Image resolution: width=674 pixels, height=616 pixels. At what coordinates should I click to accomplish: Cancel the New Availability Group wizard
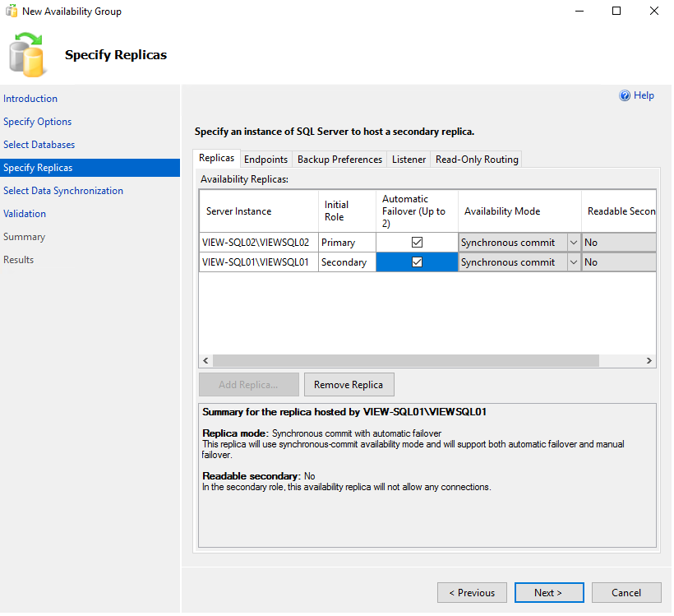coord(626,593)
